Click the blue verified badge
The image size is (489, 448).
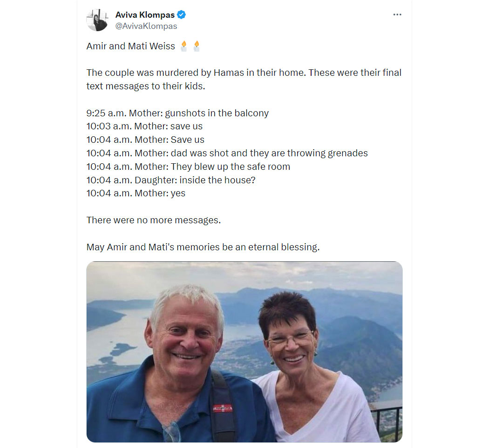click(x=181, y=14)
